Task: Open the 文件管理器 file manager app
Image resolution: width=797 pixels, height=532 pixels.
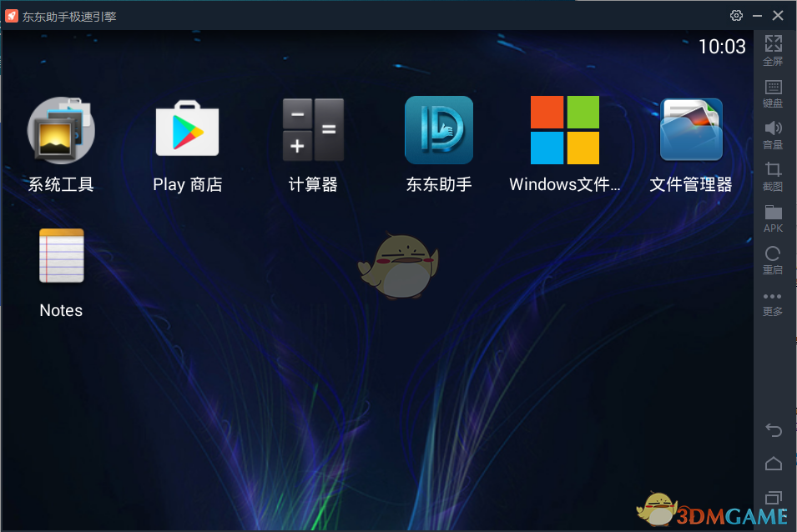Action: click(691, 129)
